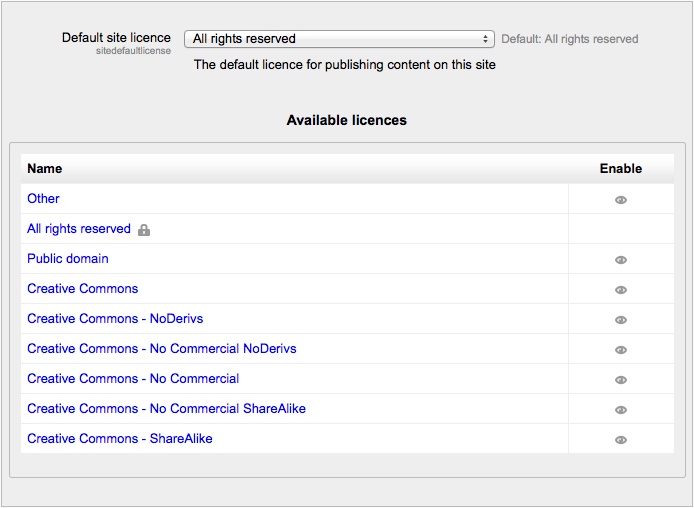
Task: Click the Default: All rights reserved note
Action: [570, 39]
